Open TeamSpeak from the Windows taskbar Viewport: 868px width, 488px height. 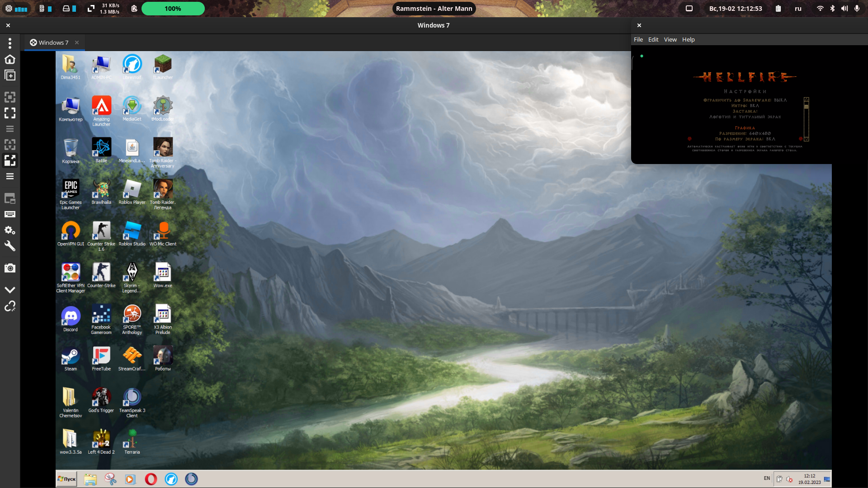[191, 479]
